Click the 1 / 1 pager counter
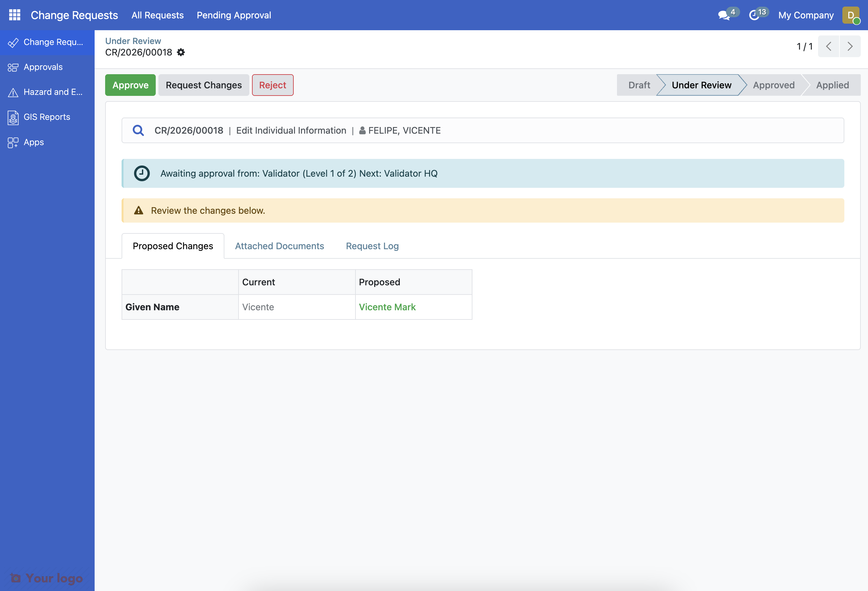 coord(805,46)
